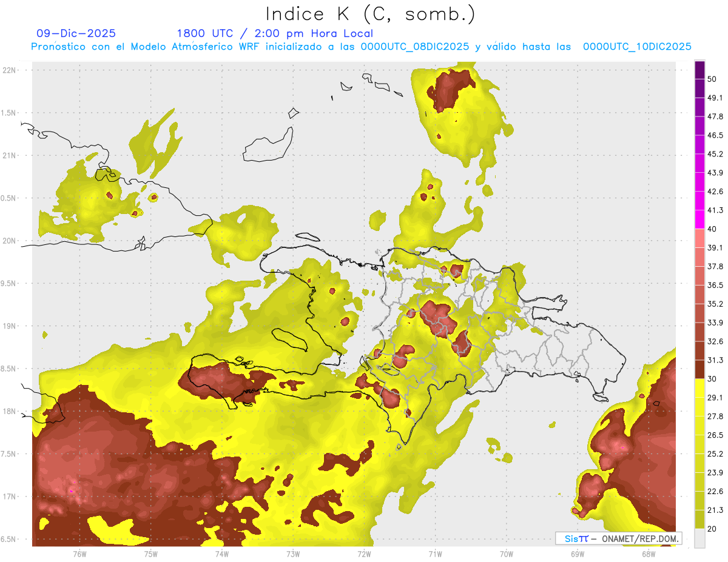Screen dimensions: 728x562
Task: Choose the bright yellow swatch between 29.1 and 30
Action: point(700,388)
